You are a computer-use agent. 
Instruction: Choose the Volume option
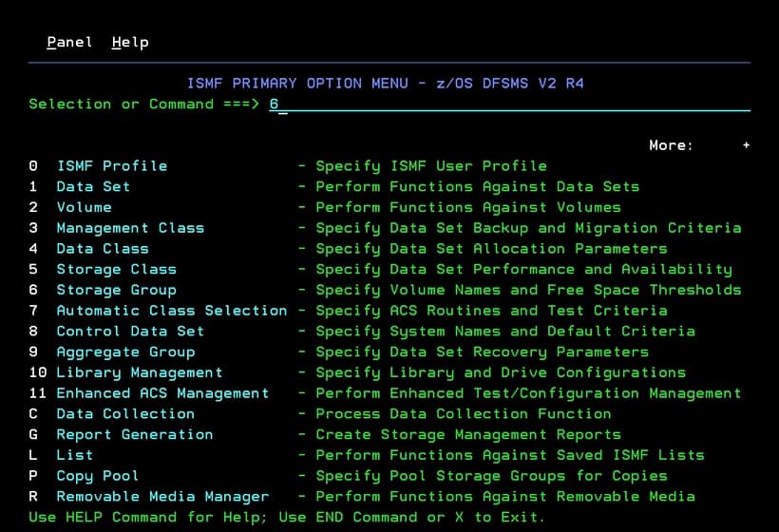click(84, 207)
